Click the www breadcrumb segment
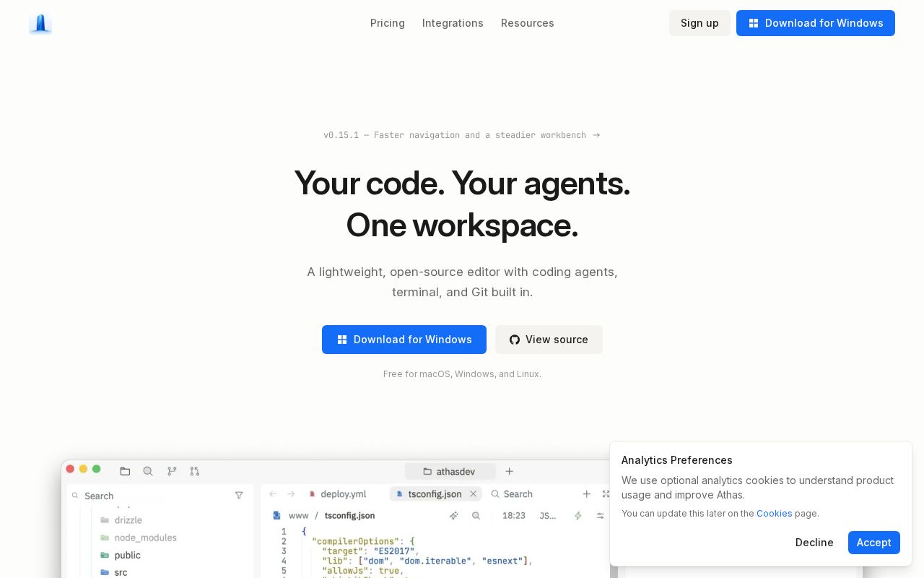This screenshot has width=924, height=578. [x=299, y=516]
